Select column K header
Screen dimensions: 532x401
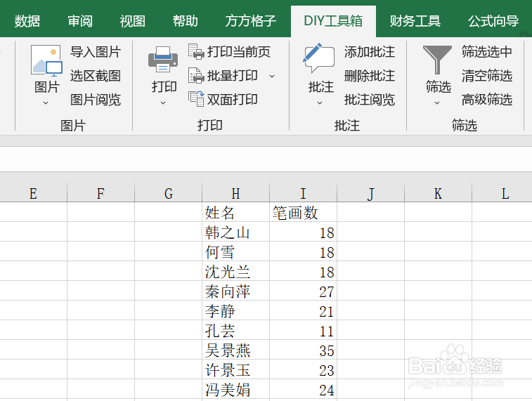(x=438, y=193)
